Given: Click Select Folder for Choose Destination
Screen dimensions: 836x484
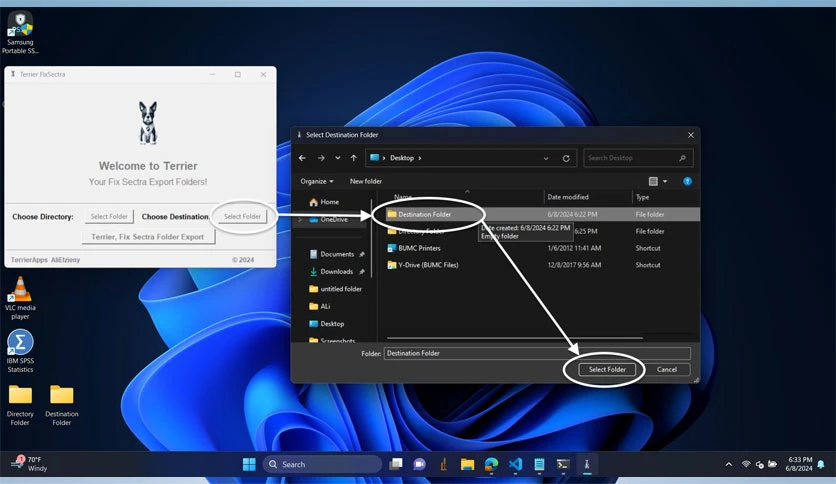Looking at the screenshot, I should tap(242, 216).
